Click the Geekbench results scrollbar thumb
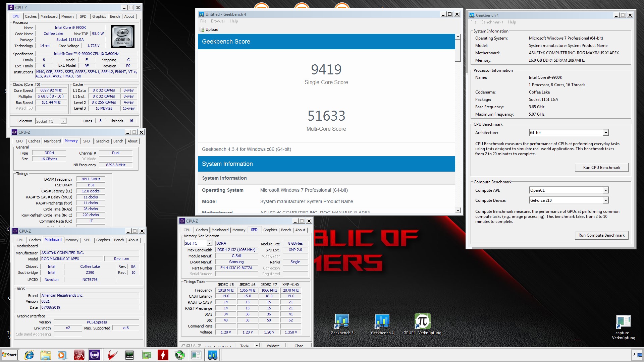This screenshot has height=362, width=644. tap(458, 51)
